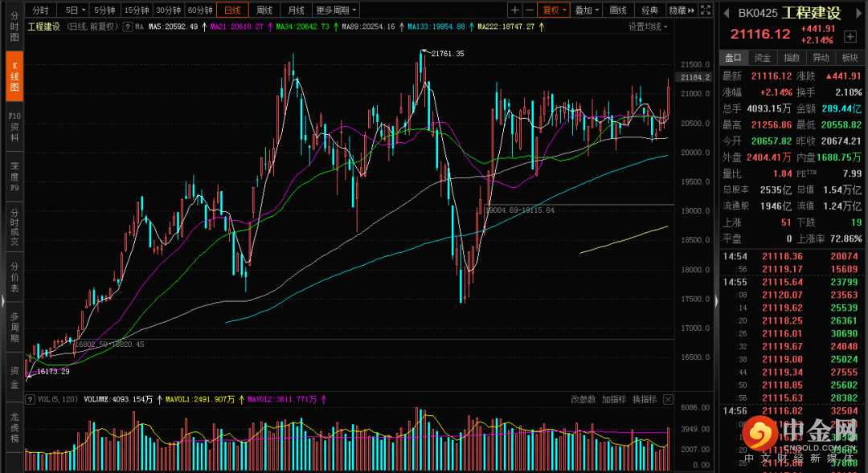The width and height of the screenshot is (868, 473).
Task: Switch to 经典 classic layout
Action: tap(650, 10)
